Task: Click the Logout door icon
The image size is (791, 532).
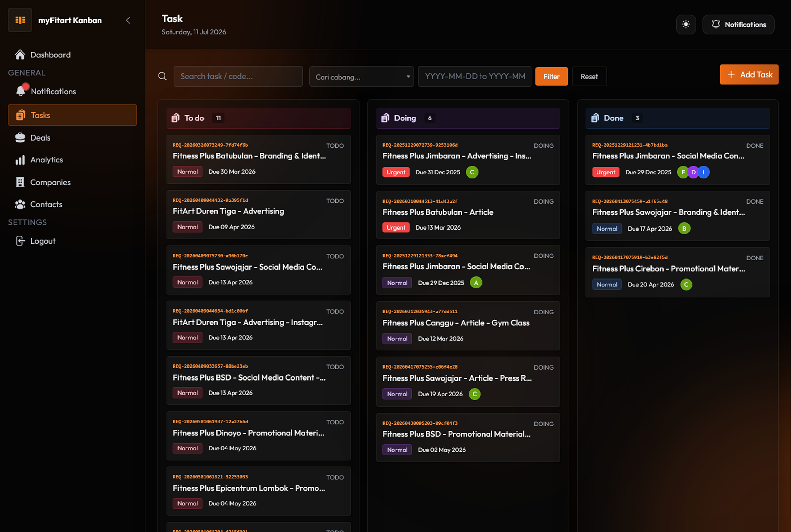Action: tap(20, 241)
